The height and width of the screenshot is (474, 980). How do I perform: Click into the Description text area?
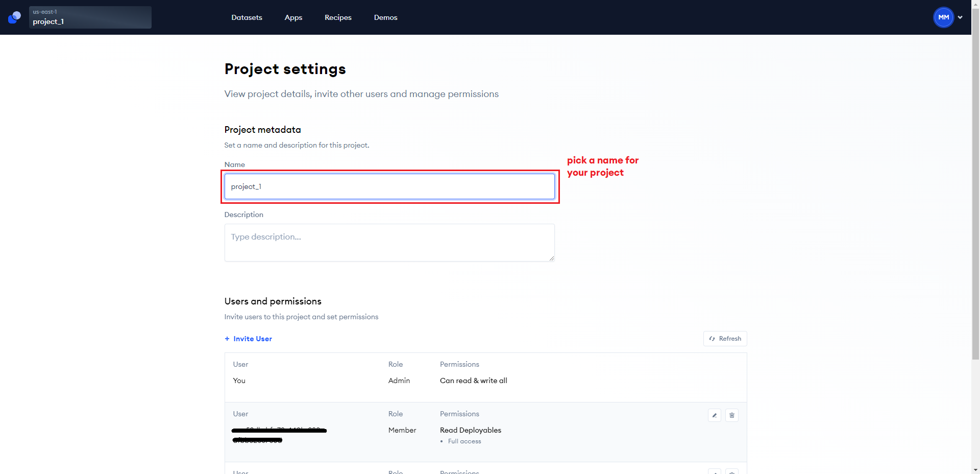[x=389, y=243]
